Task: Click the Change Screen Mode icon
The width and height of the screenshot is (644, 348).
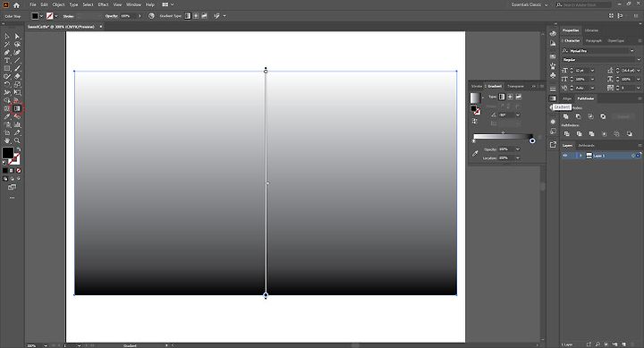Action: (12, 187)
